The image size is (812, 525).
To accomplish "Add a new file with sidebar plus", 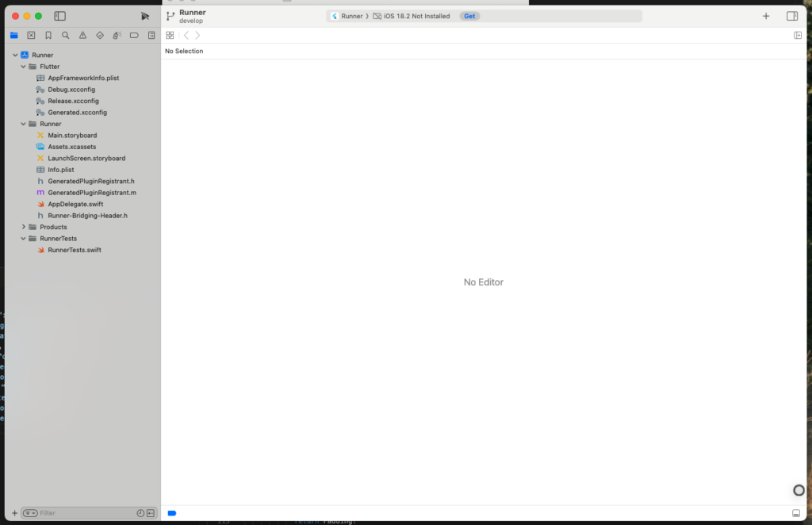I will [14, 513].
